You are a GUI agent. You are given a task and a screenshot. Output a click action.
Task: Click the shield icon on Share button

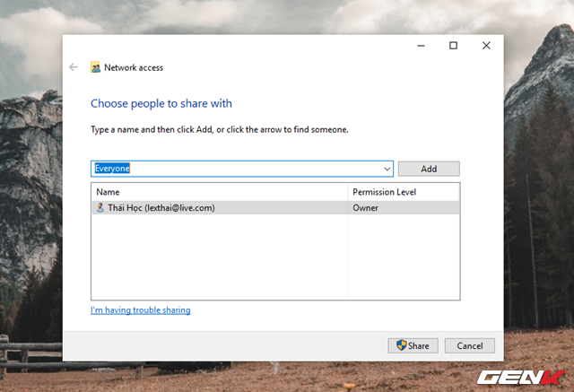[402, 345]
